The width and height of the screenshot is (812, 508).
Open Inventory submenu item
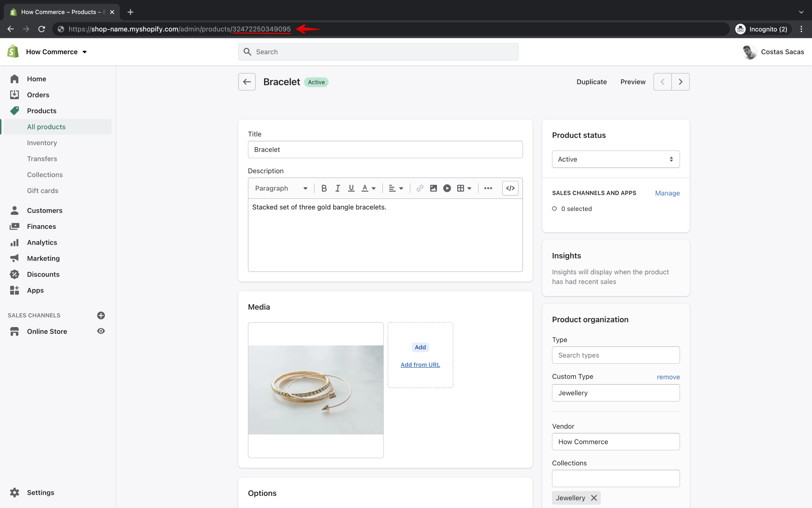[x=42, y=143]
